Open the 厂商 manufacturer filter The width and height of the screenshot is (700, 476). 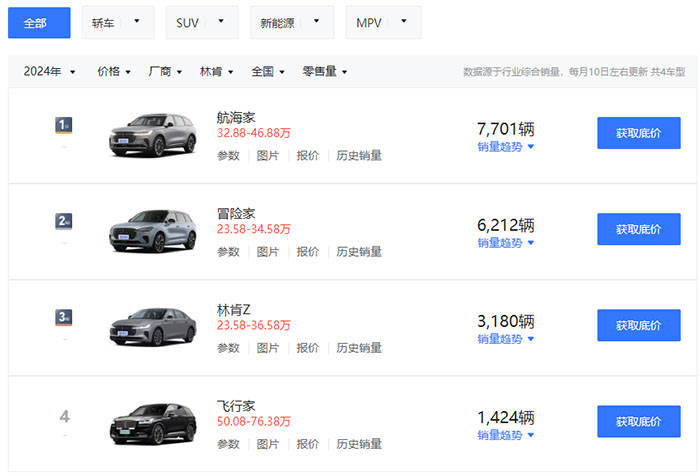(x=165, y=71)
